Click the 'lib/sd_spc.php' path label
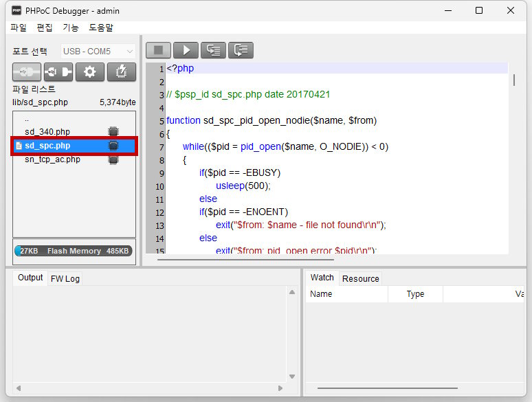 pyautogui.click(x=40, y=102)
